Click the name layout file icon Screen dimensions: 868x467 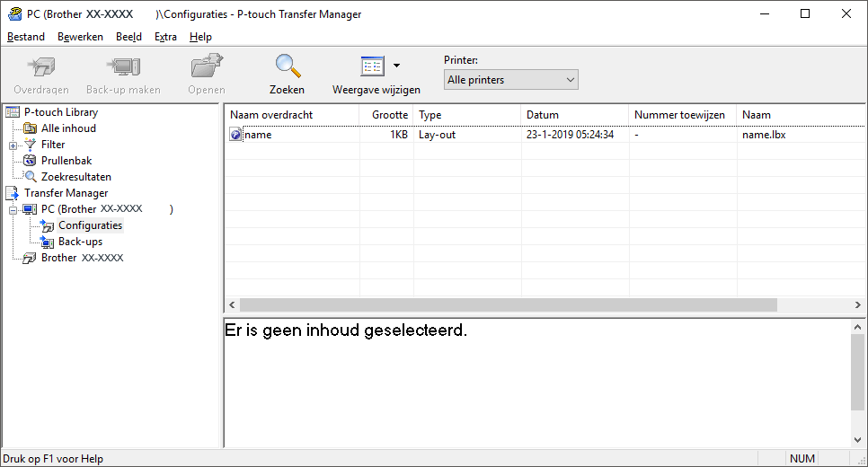235,135
